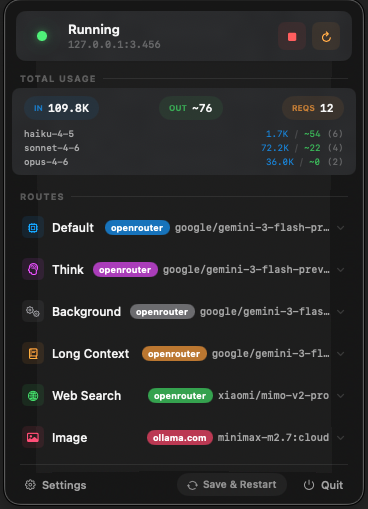Click the Image route picture icon

point(33,437)
